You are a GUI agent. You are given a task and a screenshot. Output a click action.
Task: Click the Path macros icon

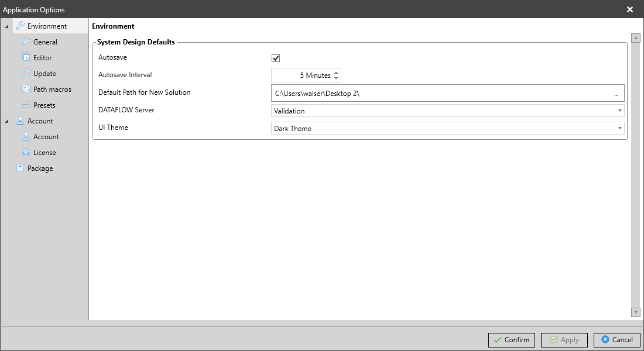pyautogui.click(x=26, y=89)
